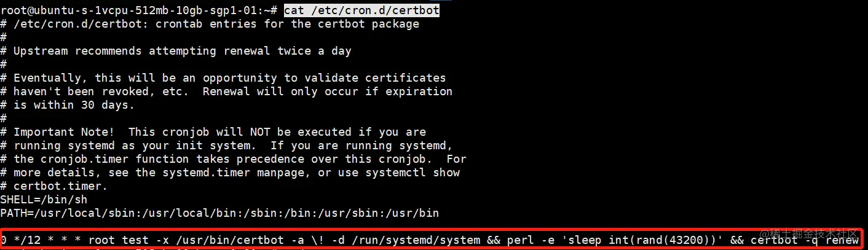Click the highlighted command 'cat /etc/cron.d/certbot'
Viewport: 868px width, 250px height.
point(361,10)
